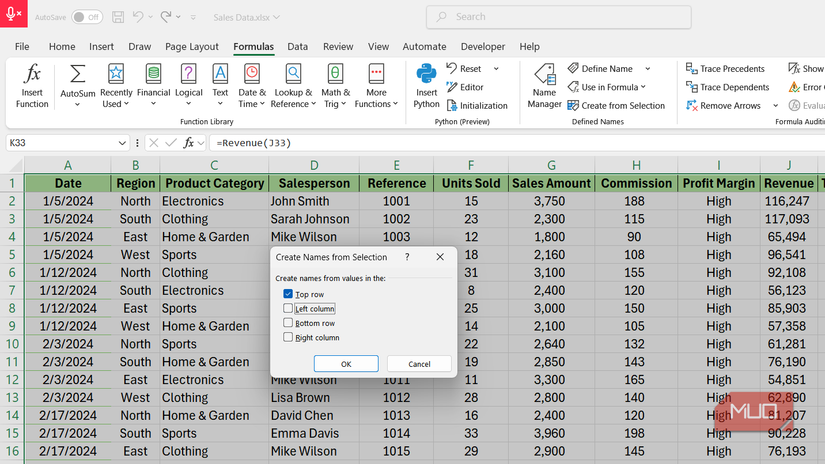Switch to the Data tab

pyautogui.click(x=297, y=46)
